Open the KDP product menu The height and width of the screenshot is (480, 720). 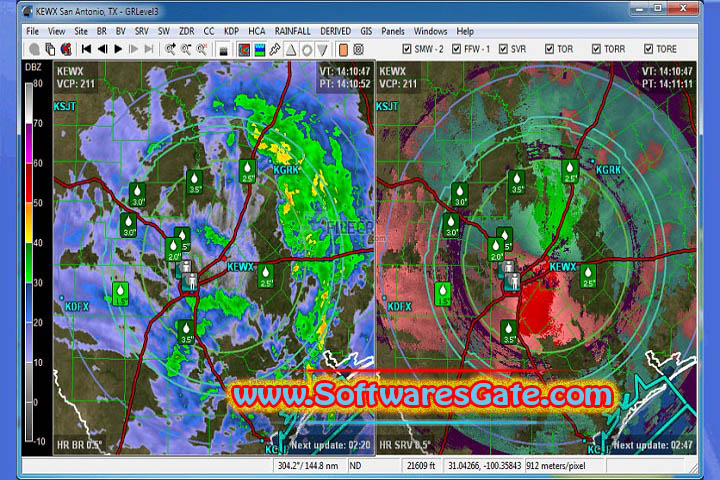(231, 31)
